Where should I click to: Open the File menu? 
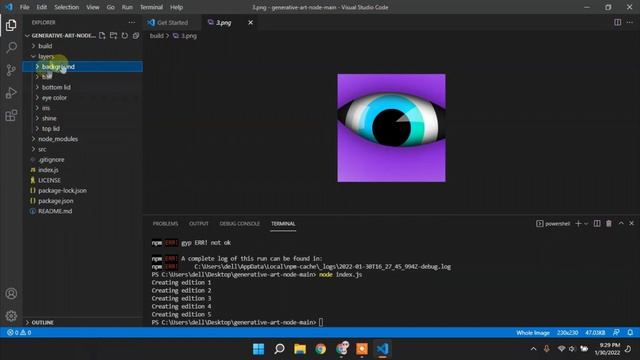24,7
